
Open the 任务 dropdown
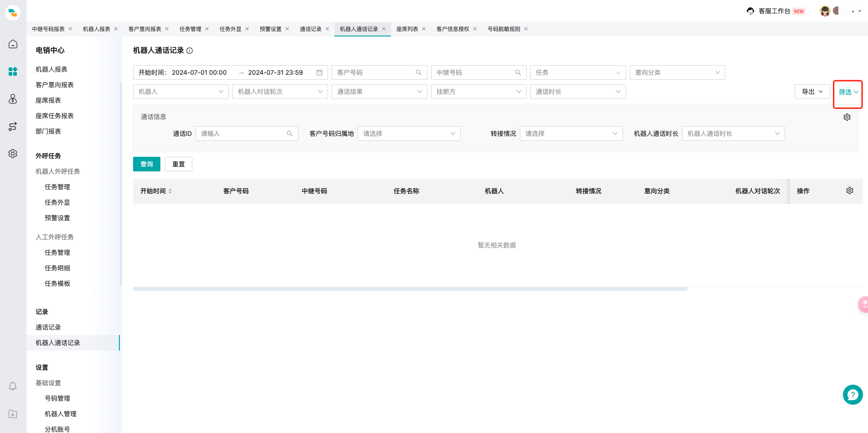(578, 72)
